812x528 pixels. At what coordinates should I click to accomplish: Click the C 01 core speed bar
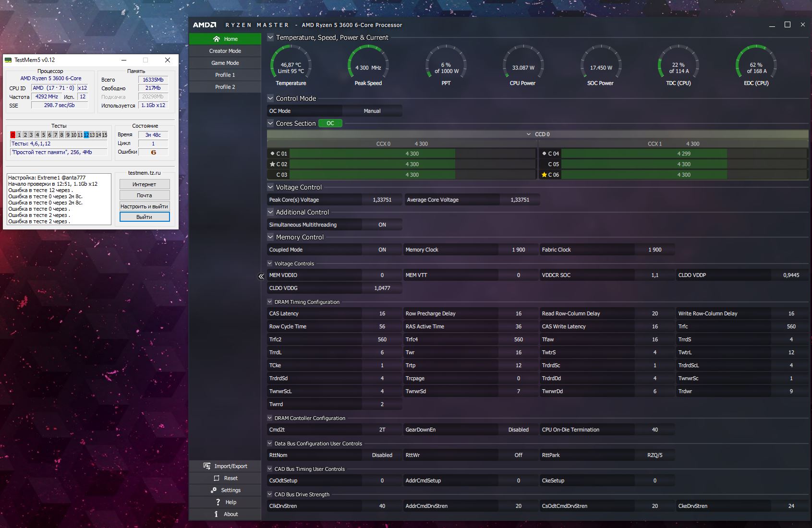point(412,154)
